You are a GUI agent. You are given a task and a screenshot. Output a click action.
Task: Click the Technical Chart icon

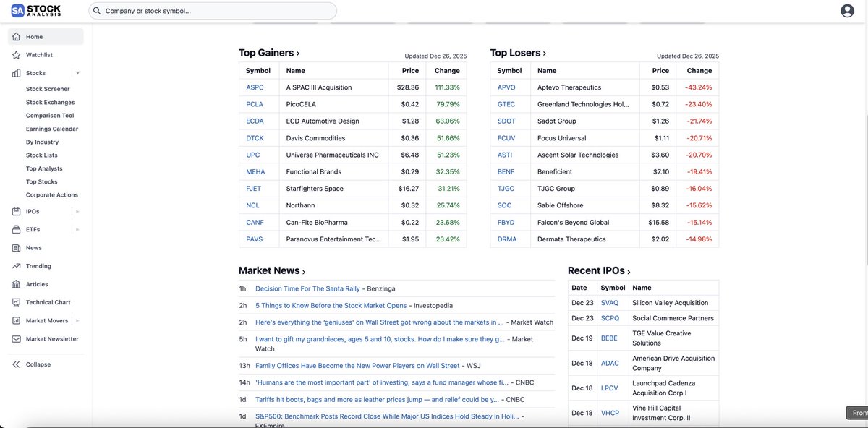tap(17, 302)
